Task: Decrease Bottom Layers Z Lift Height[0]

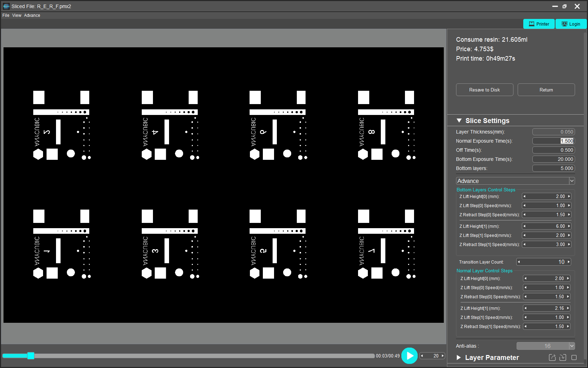Action: point(524,196)
